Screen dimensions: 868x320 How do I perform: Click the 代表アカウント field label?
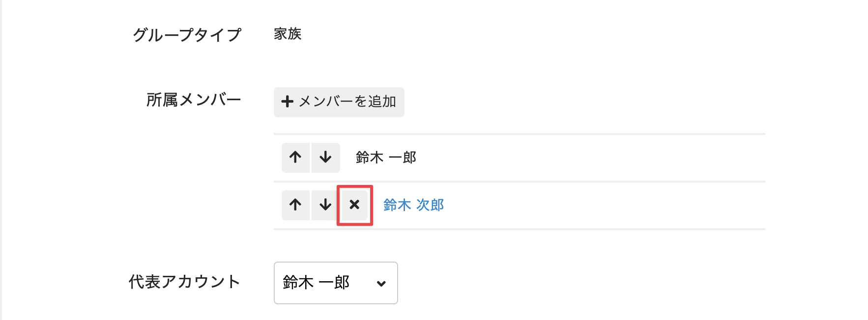pos(184,282)
